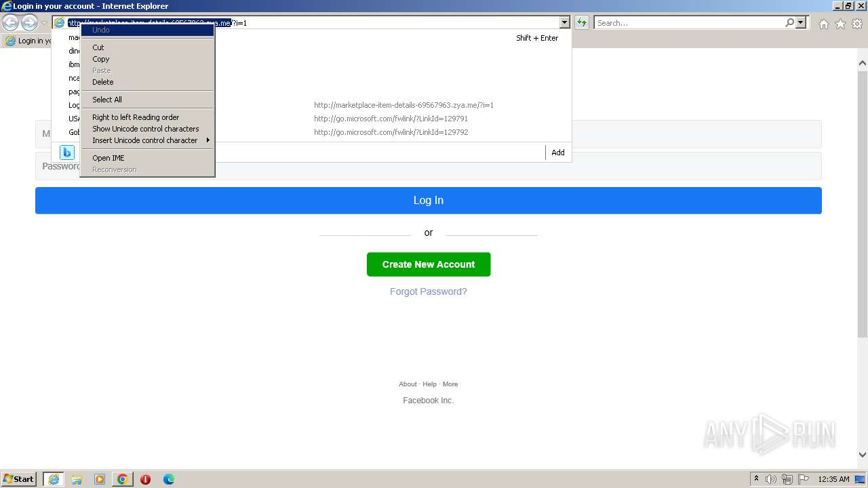This screenshot has height=488, width=868.
Task: Open the search provider dropdown arrow
Action: point(801,22)
